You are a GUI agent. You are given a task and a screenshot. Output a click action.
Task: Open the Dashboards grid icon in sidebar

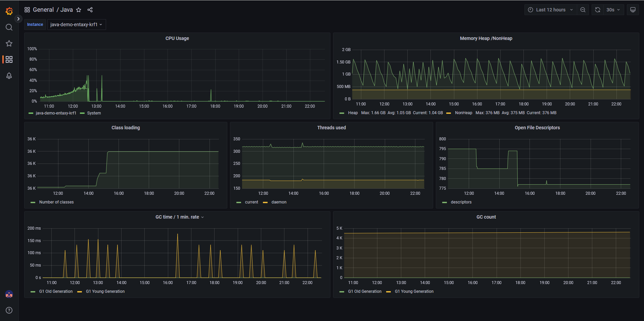(x=9, y=59)
